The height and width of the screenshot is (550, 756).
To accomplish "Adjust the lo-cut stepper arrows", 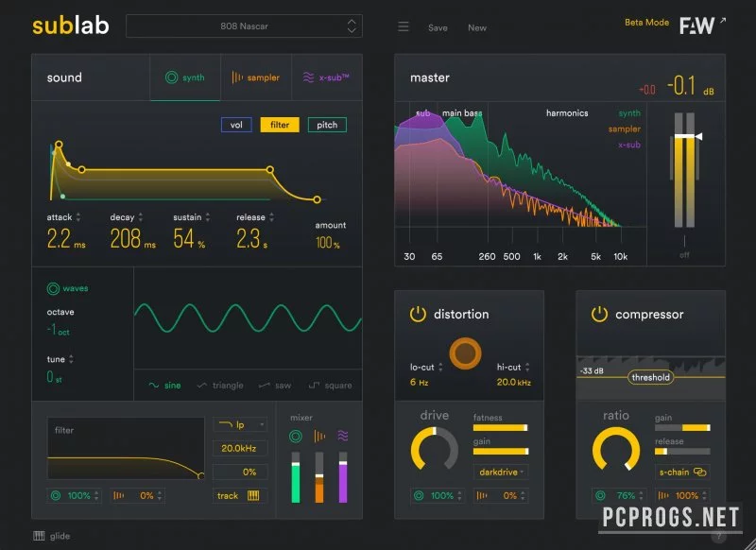I will click(x=440, y=368).
